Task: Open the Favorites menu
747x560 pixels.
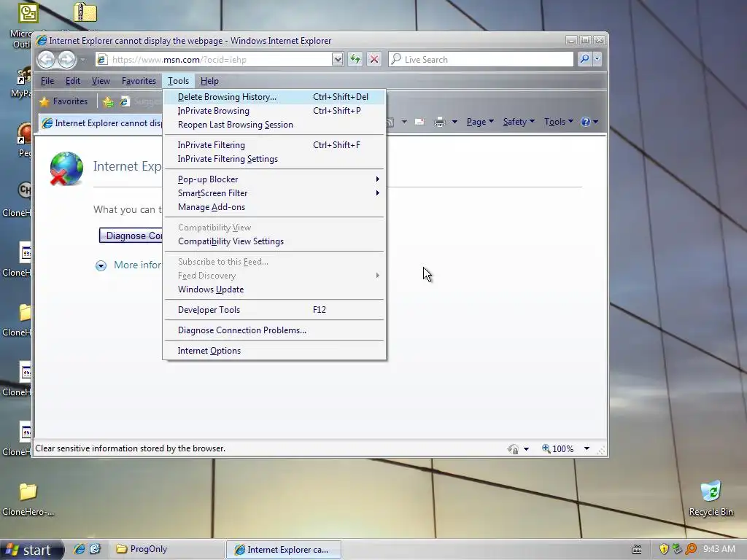Action: (139, 81)
